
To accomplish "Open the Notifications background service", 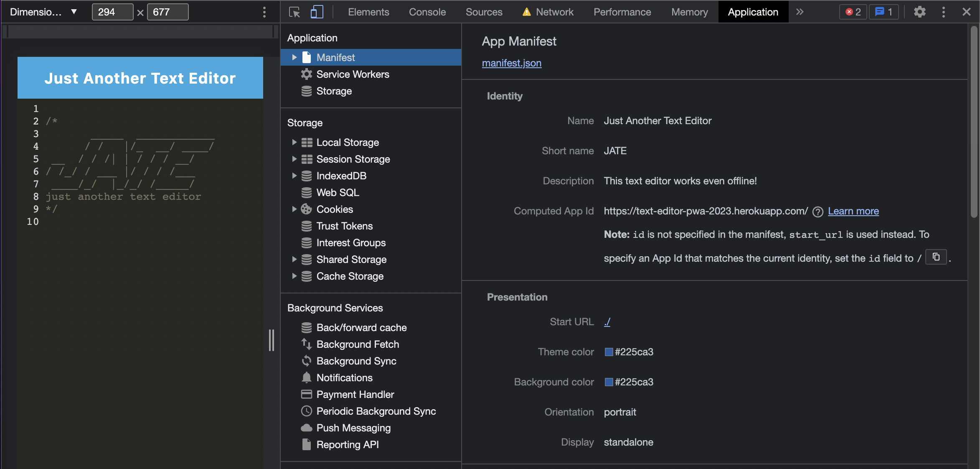I will tap(344, 378).
